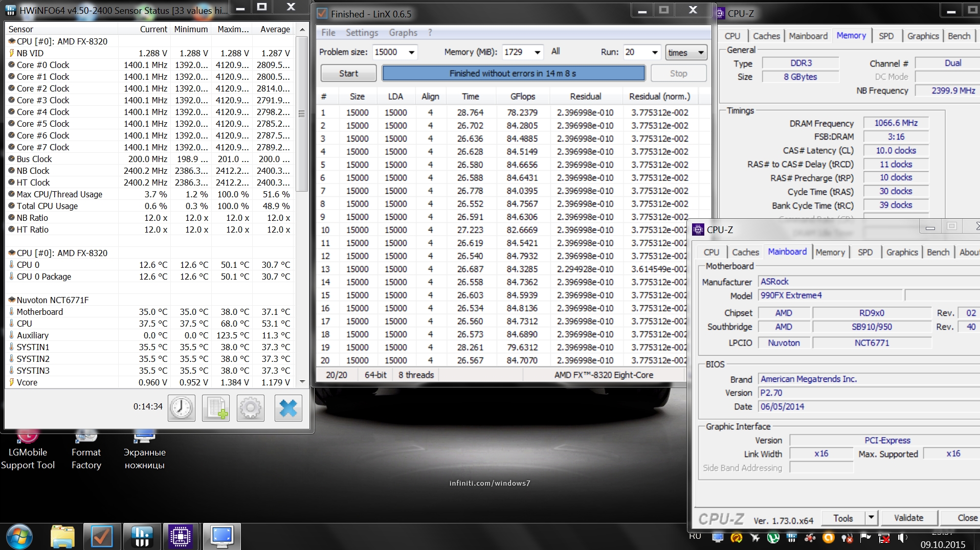The height and width of the screenshot is (550, 980).
Task: Click the HWiNFO64 title bar icon
Action: click(11, 10)
